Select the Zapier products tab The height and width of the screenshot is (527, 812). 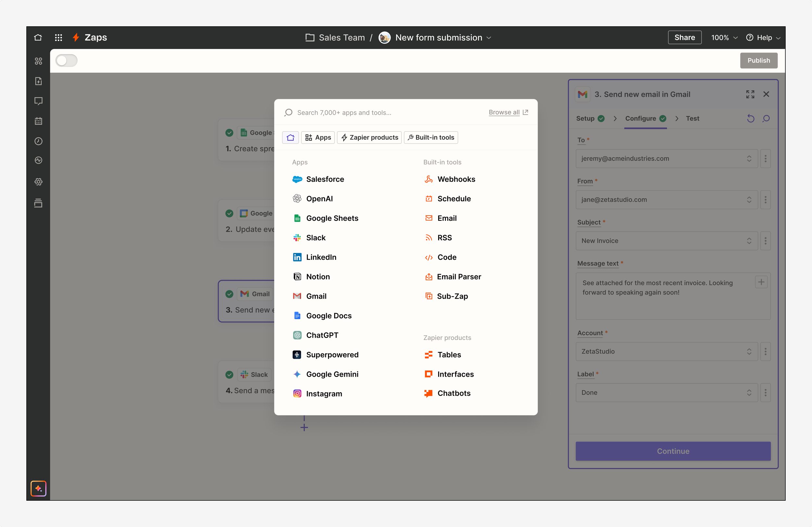[369, 137]
